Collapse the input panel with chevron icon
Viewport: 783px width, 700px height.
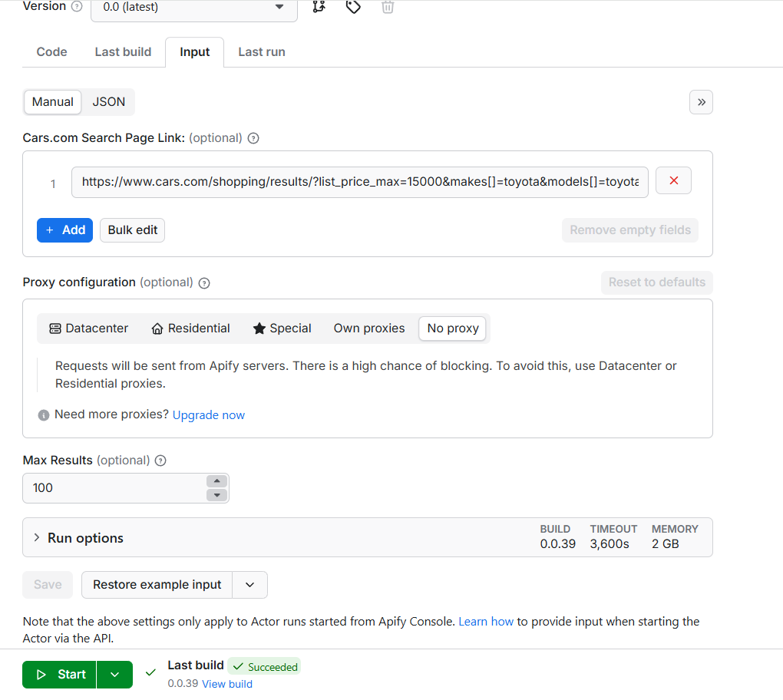pos(700,101)
